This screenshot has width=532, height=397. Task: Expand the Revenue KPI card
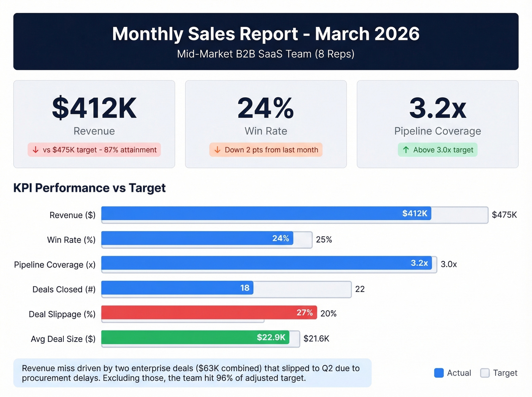coord(94,124)
